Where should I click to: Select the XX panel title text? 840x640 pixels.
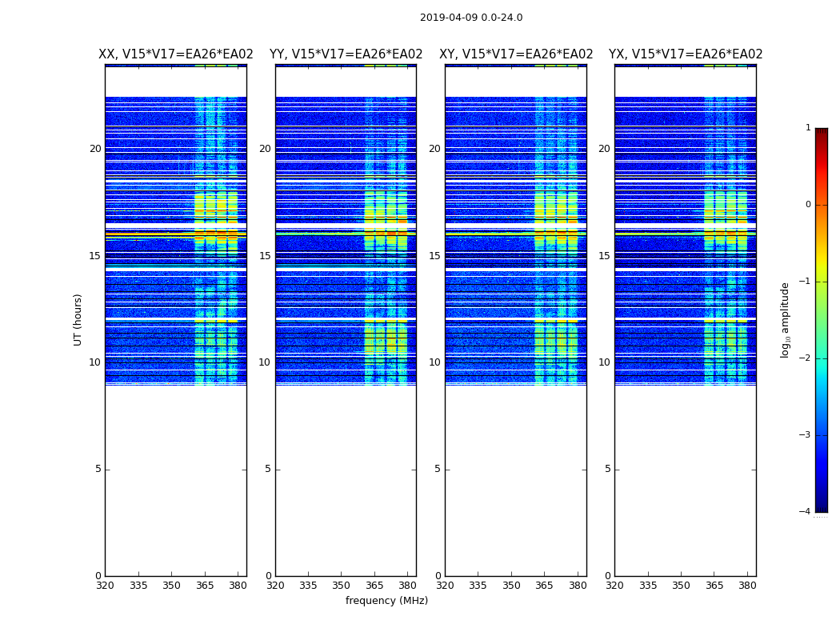pos(175,54)
